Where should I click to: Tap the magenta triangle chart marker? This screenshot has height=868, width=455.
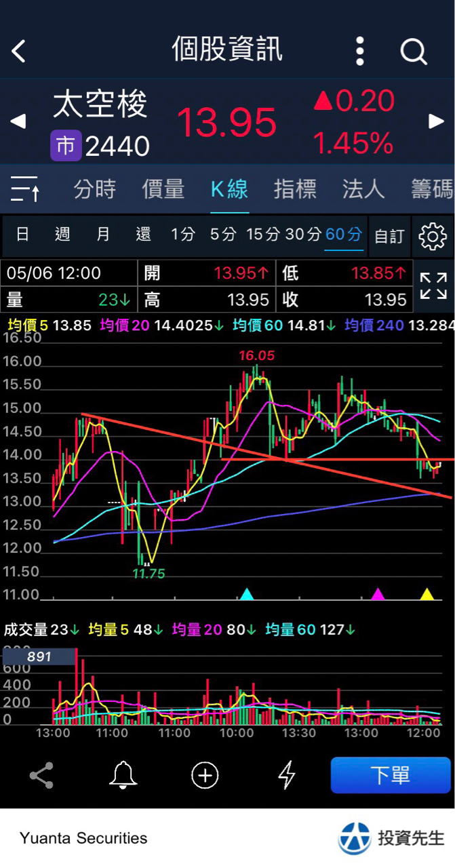click(x=378, y=595)
